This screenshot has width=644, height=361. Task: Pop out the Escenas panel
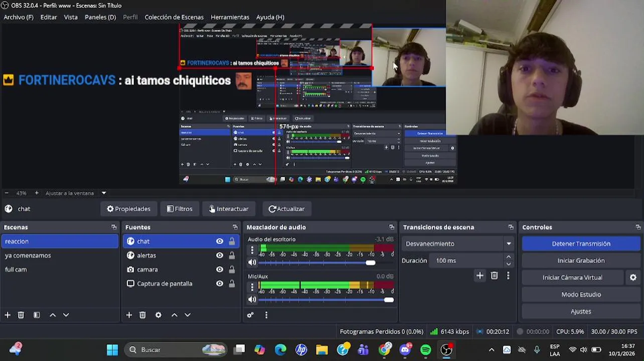coord(114,227)
